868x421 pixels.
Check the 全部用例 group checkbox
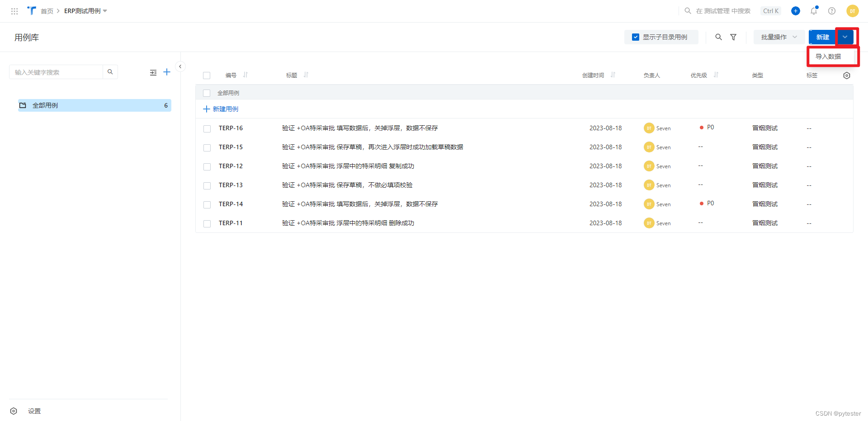tap(207, 93)
